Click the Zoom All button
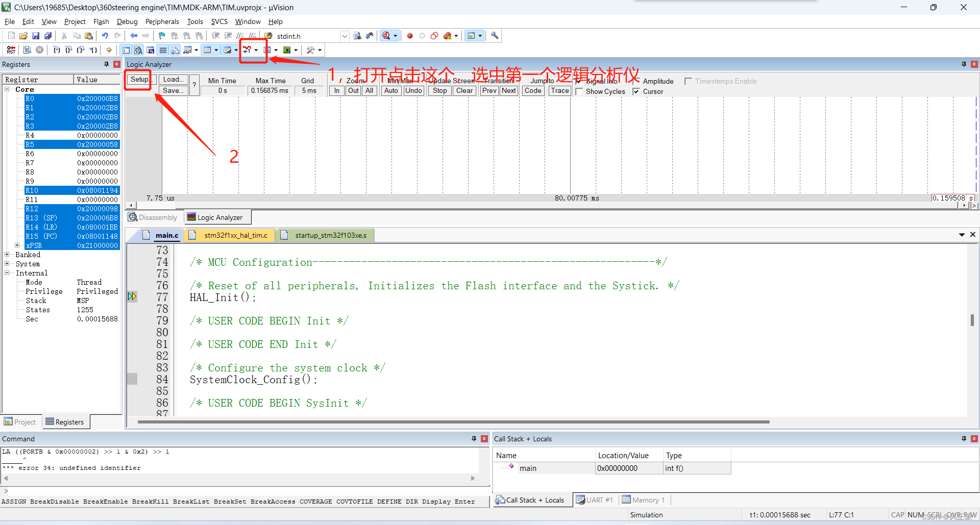Image resolution: width=980 pixels, height=525 pixels. click(x=370, y=91)
